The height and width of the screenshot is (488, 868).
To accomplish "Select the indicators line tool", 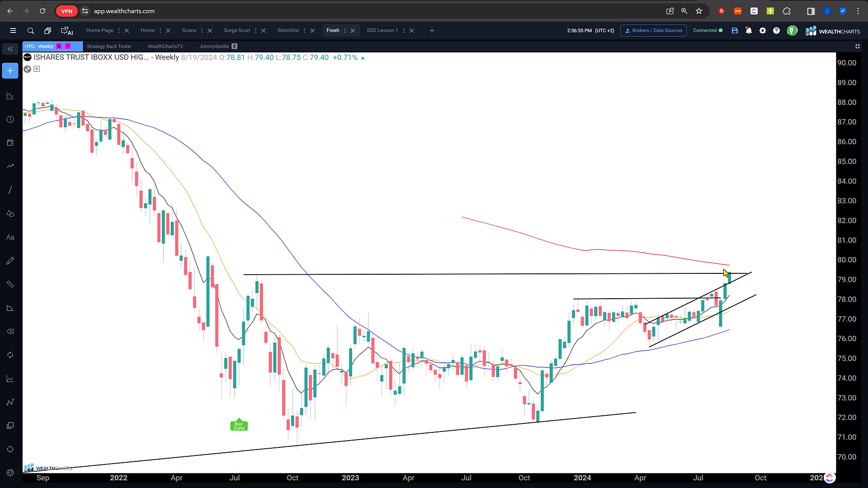I will (10, 166).
